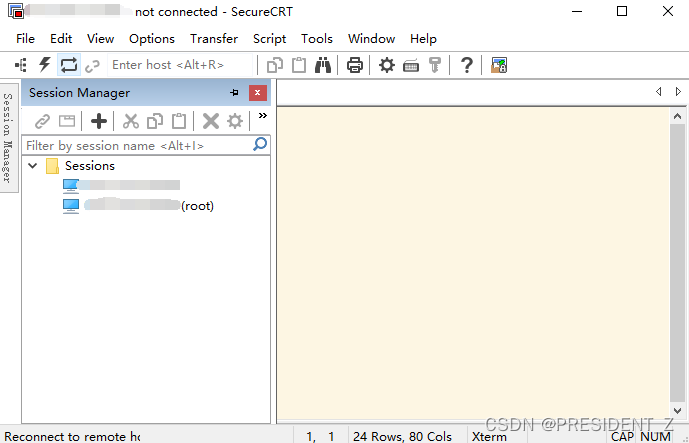Open the Transfer menu
Viewport: 689px width, 443px height.
point(214,39)
